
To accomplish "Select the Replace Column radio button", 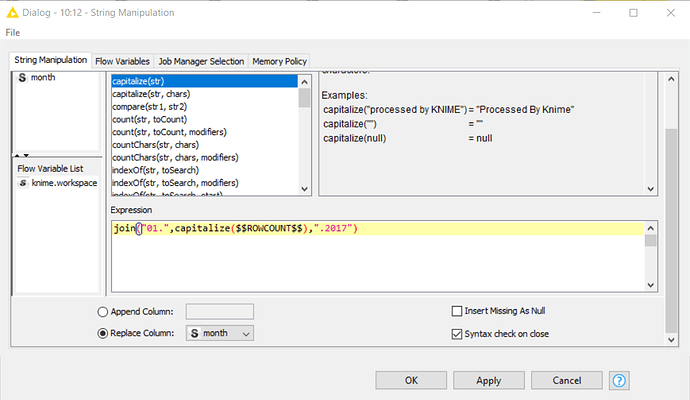I will [103, 334].
